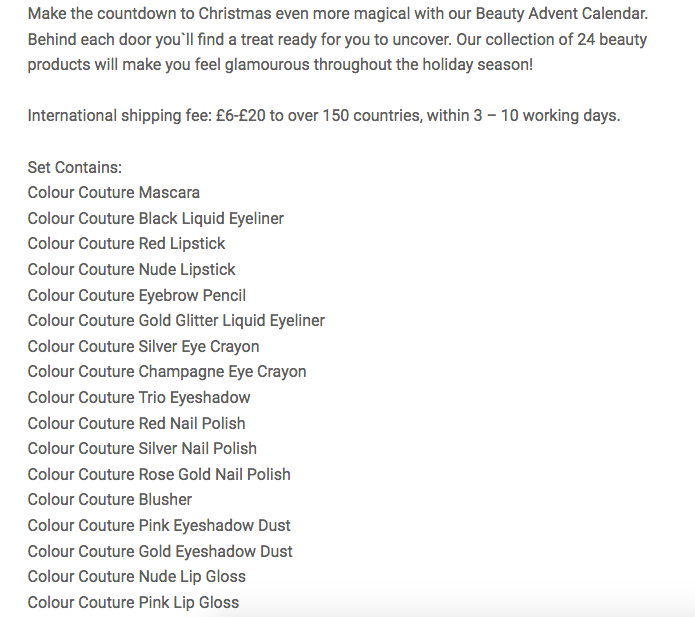Click Colour Couture Gold Glitter Liquid Eyeliner
695x617 pixels.
176,320
